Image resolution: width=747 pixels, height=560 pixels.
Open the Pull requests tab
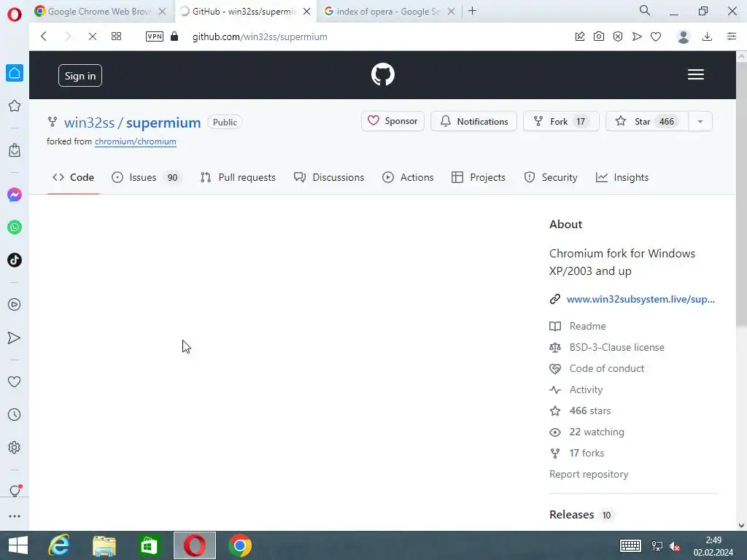click(x=238, y=177)
